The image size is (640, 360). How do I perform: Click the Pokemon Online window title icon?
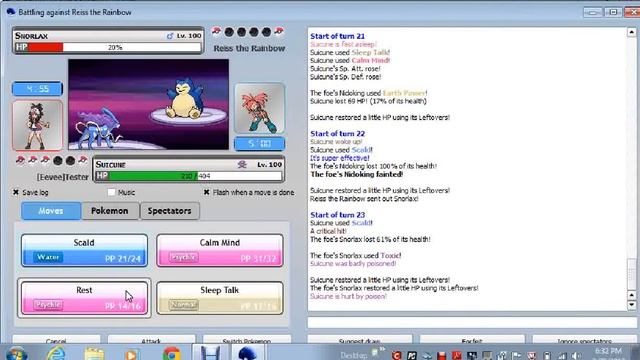click(11, 12)
